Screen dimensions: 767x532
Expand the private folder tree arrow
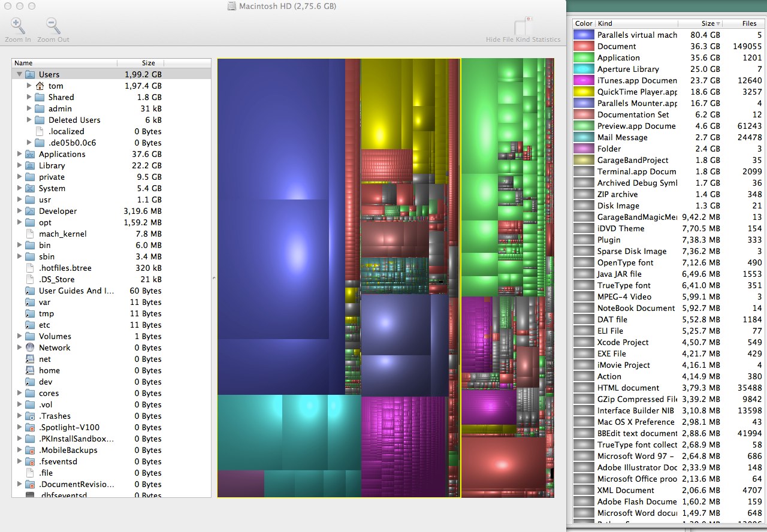[x=19, y=177]
